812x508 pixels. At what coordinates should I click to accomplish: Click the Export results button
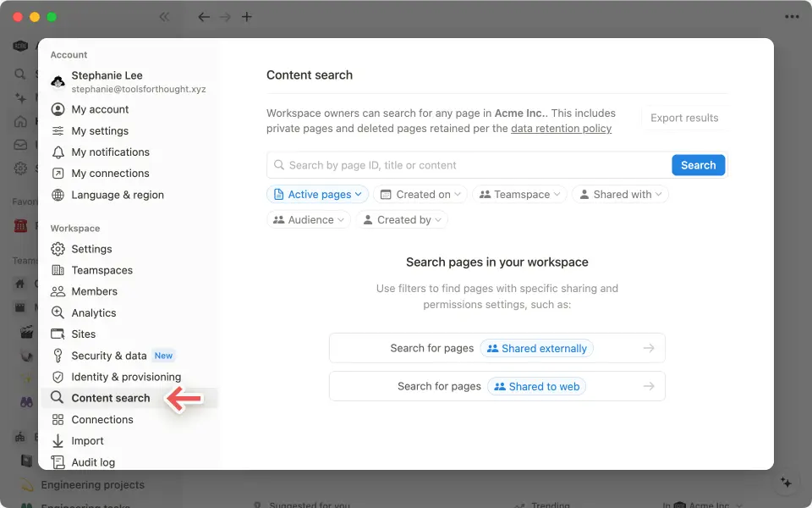point(685,118)
